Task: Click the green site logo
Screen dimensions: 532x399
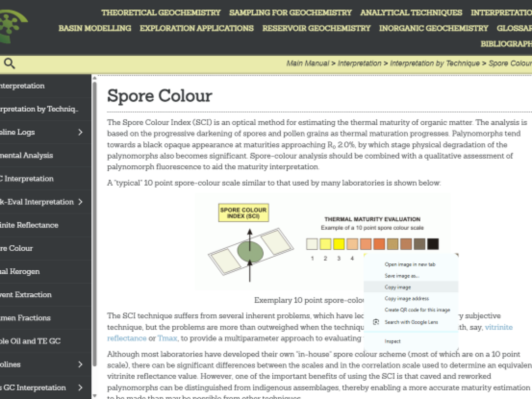Action: click(13, 27)
